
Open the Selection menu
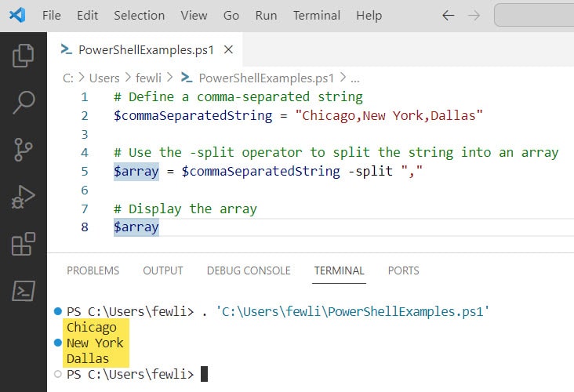(x=139, y=16)
